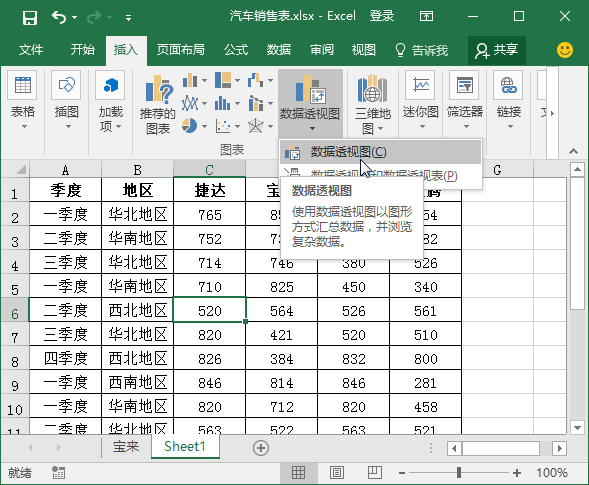Image resolution: width=589 pixels, height=485 pixels.
Task: Click the horizontal scrollbar right arrow
Action: pos(560,448)
